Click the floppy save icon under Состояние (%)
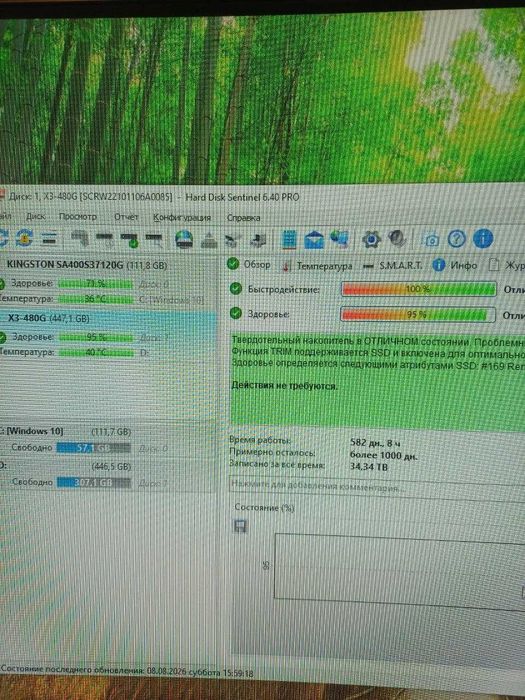 [x=240, y=526]
